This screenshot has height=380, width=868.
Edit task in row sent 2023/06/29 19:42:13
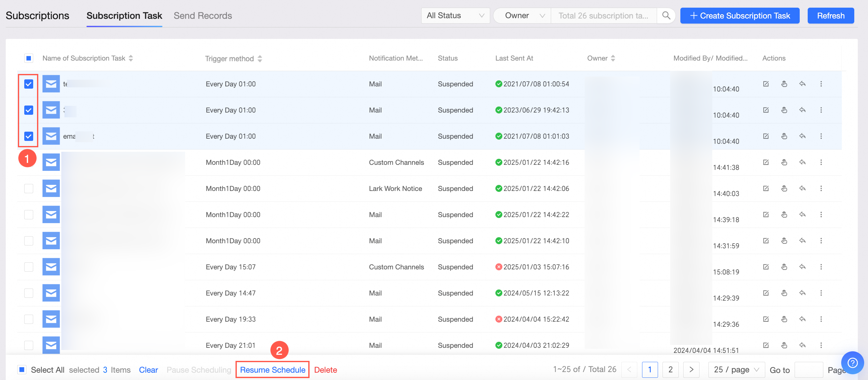[x=766, y=110]
